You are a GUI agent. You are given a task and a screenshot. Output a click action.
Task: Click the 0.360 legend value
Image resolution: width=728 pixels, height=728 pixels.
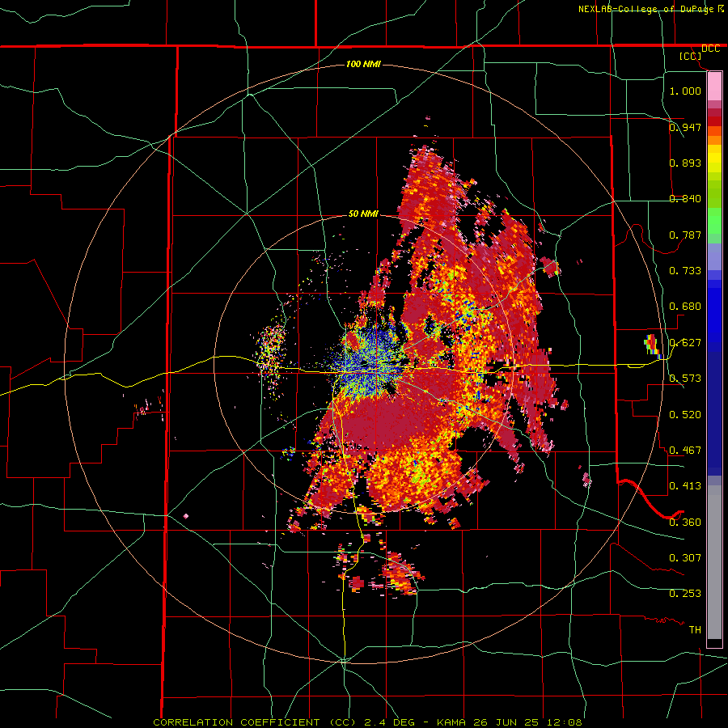[685, 522]
